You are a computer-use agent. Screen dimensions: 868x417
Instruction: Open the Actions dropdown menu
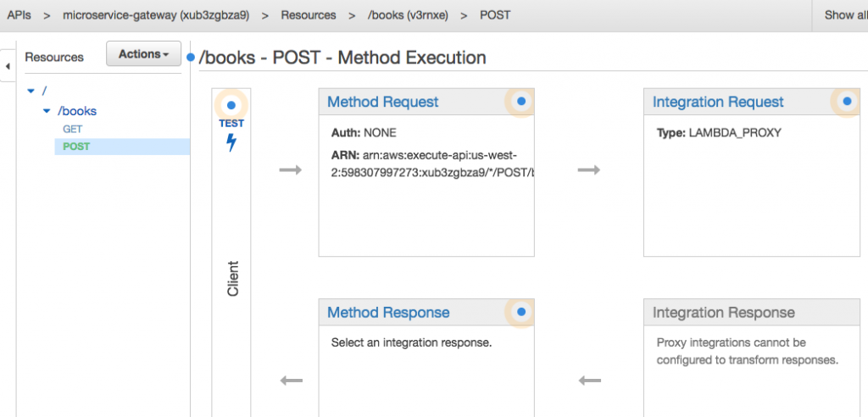[x=143, y=53]
